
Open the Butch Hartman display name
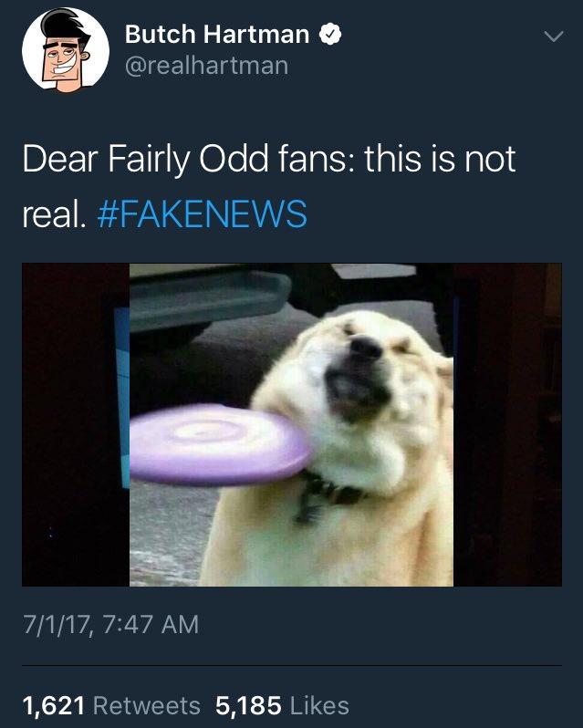tap(217, 35)
